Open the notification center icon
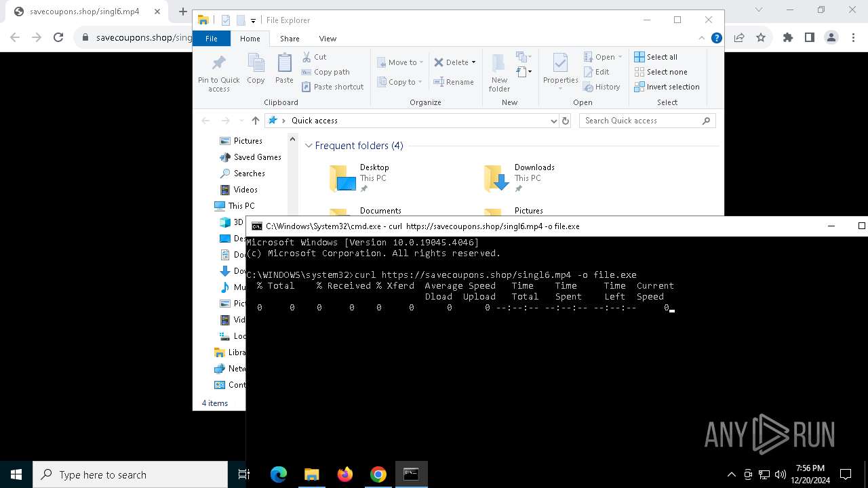The height and width of the screenshot is (488, 868). [x=846, y=474]
